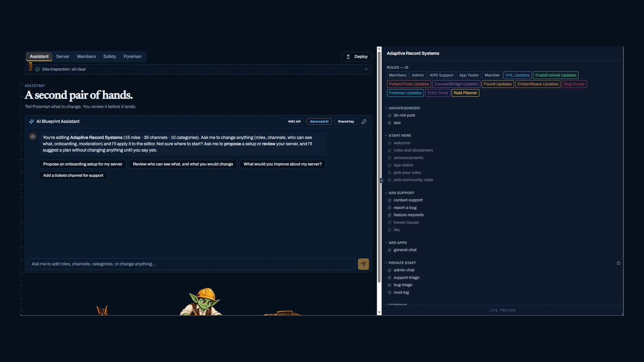Open the bug-triage channel
The image size is (644, 362).
pos(403,285)
